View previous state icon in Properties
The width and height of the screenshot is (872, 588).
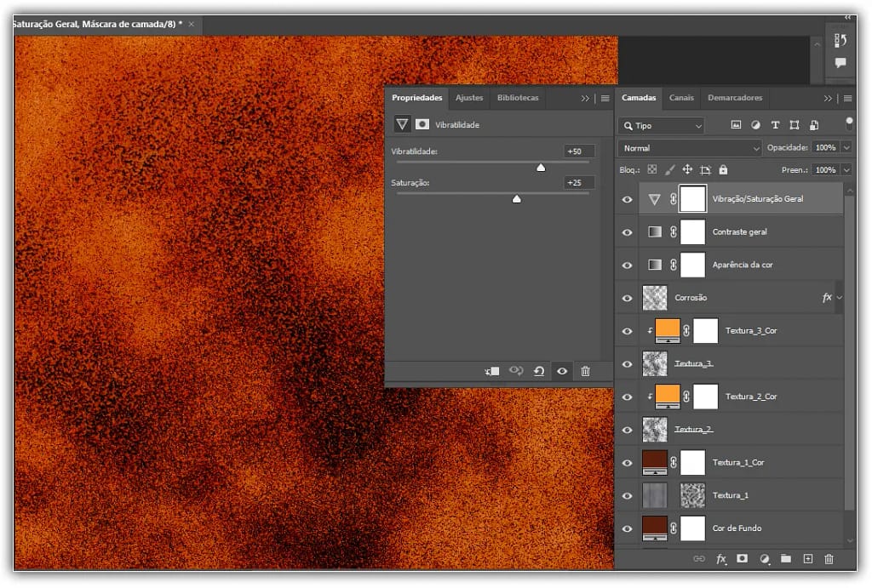[x=516, y=371]
